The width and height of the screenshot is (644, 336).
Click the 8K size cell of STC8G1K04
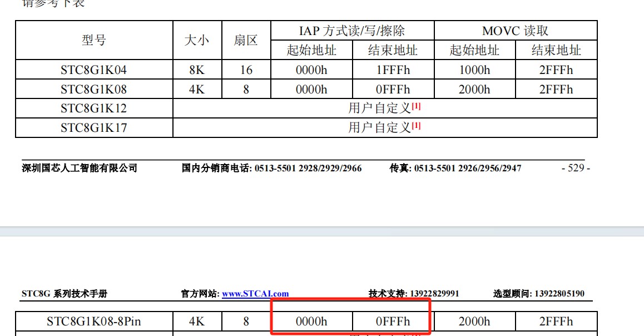(197, 70)
